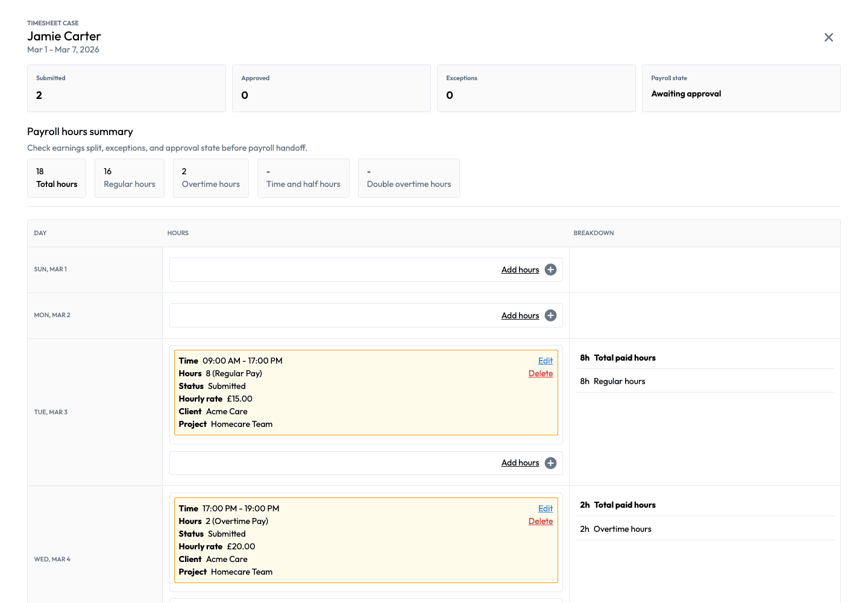This screenshot has height=603, width=868.
Task: Click the 'Hourly rate £15.00' line
Action: point(215,399)
